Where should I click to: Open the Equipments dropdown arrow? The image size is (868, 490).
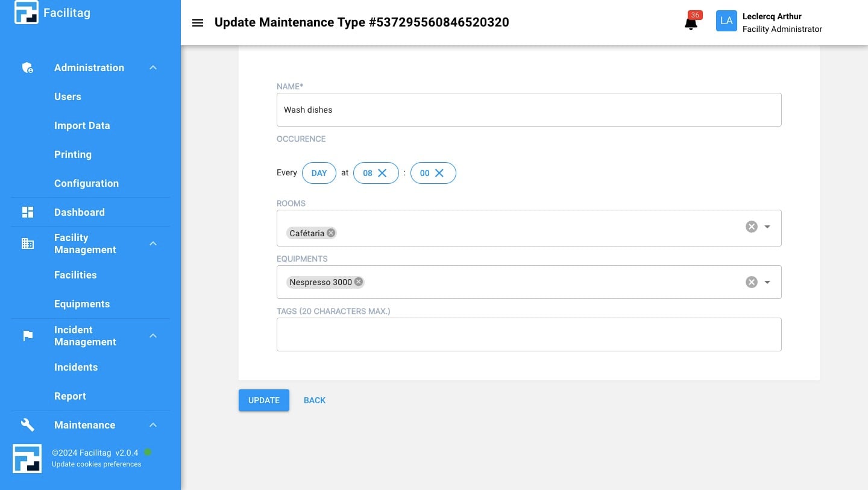[x=767, y=282]
